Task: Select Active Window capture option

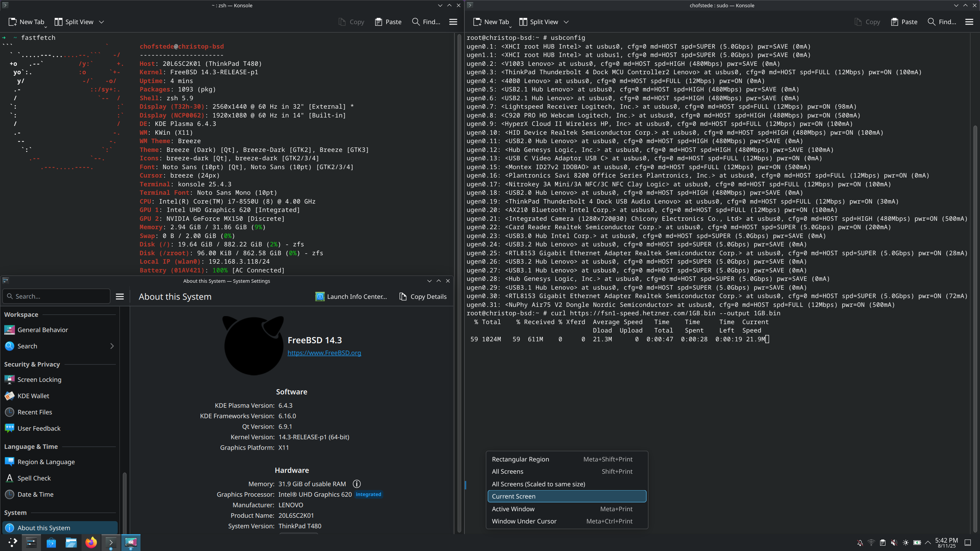Action: tap(513, 509)
